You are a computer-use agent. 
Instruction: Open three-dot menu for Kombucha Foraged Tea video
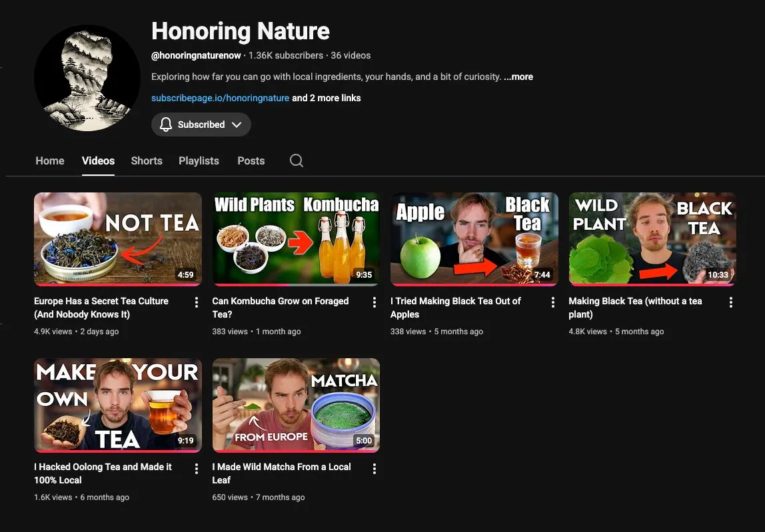pyautogui.click(x=375, y=302)
